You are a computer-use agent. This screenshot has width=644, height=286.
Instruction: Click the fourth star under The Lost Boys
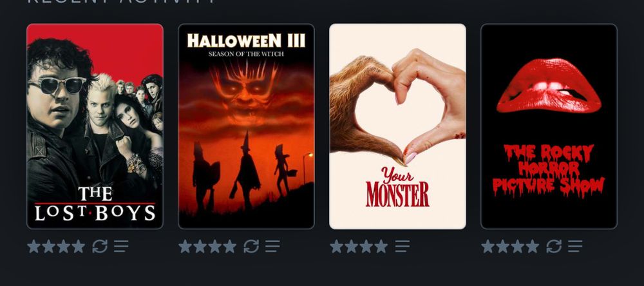(79, 247)
